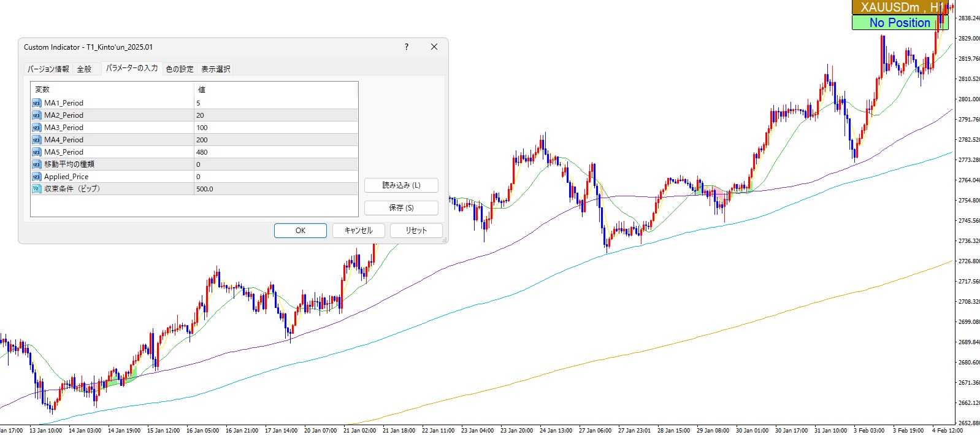Image resolution: width=980 pixels, height=435 pixels.
Task: Switch to the 全般 tab
Action: click(x=84, y=69)
